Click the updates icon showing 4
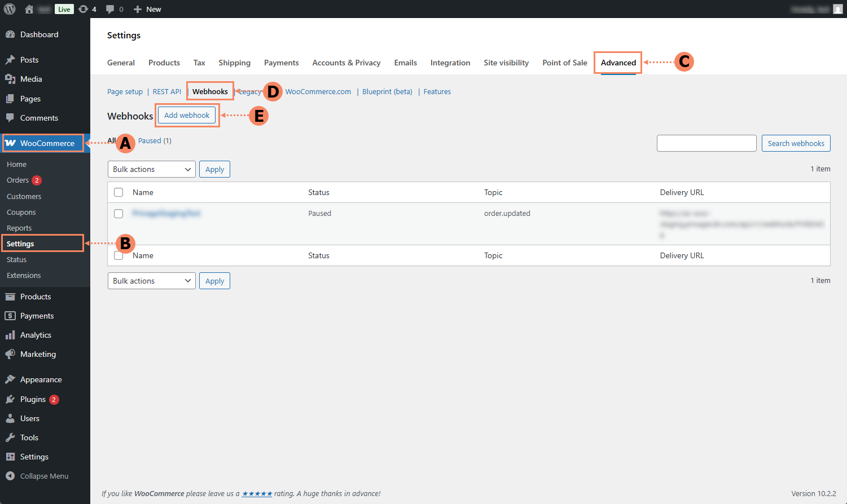 click(84, 9)
